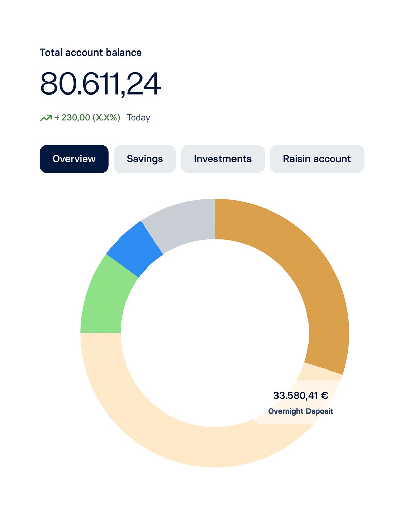The width and height of the screenshot is (420, 522).
Task: Click the + 230,00 daily gain value
Action: tap(72, 118)
